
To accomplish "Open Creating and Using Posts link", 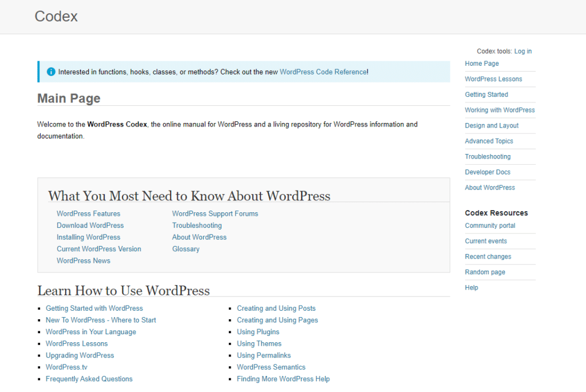I will [x=276, y=308].
